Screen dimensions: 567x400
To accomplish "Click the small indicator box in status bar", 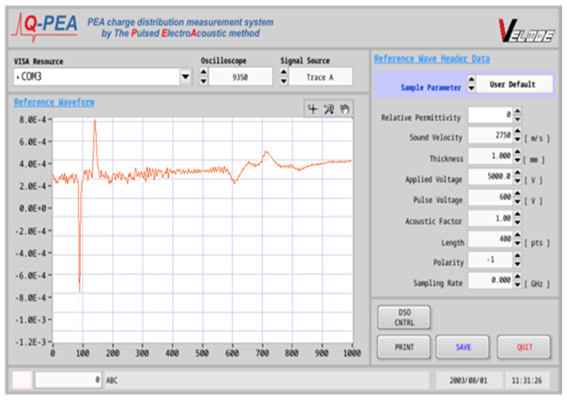I will click(x=22, y=380).
